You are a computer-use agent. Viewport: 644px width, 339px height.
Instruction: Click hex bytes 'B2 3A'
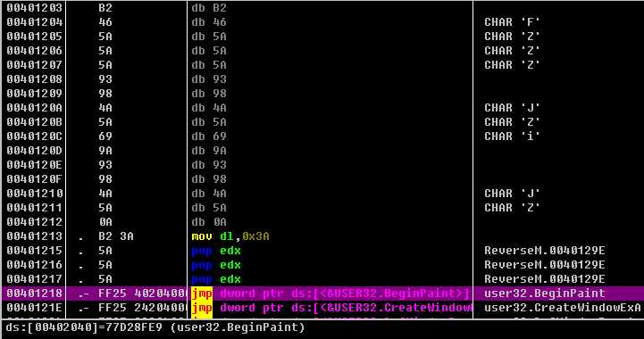116,236
